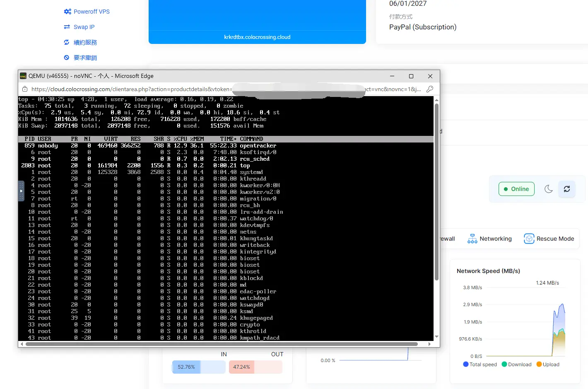Click the 06/01/2027 date
The height and width of the screenshot is (389, 588).
(x=408, y=4)
